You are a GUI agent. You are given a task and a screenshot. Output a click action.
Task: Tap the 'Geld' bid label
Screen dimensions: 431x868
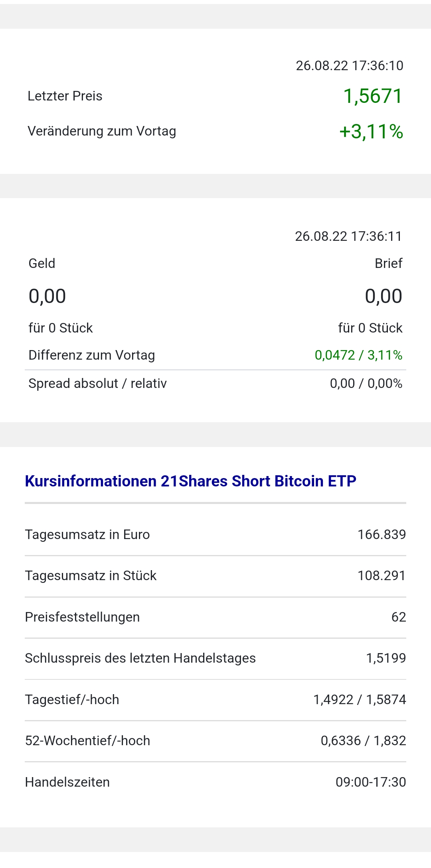click(42, 264)
